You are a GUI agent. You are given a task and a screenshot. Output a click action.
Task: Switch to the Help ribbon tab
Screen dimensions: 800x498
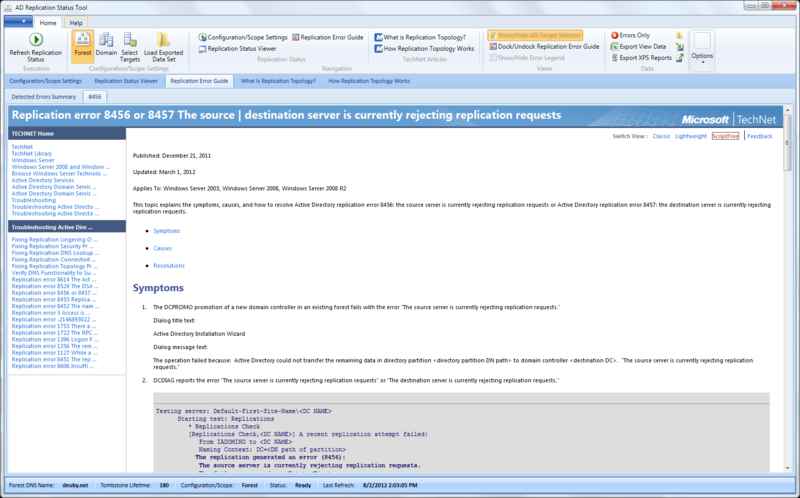[x=76, y=22]
